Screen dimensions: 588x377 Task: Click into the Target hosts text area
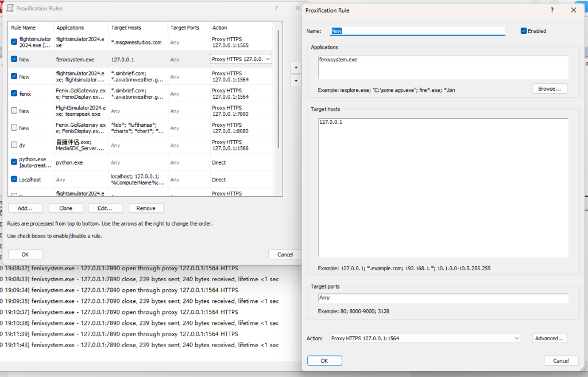pos(443,188)
